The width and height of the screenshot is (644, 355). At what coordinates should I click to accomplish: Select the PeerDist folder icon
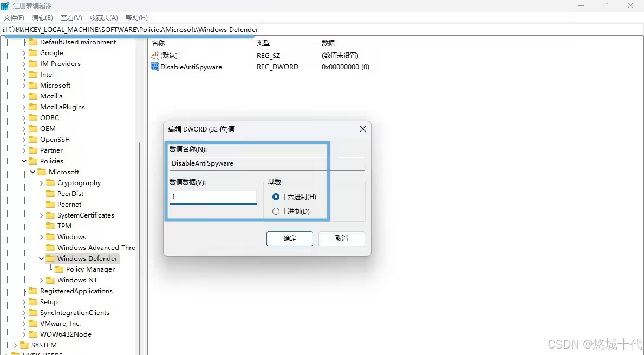(50, 193)
